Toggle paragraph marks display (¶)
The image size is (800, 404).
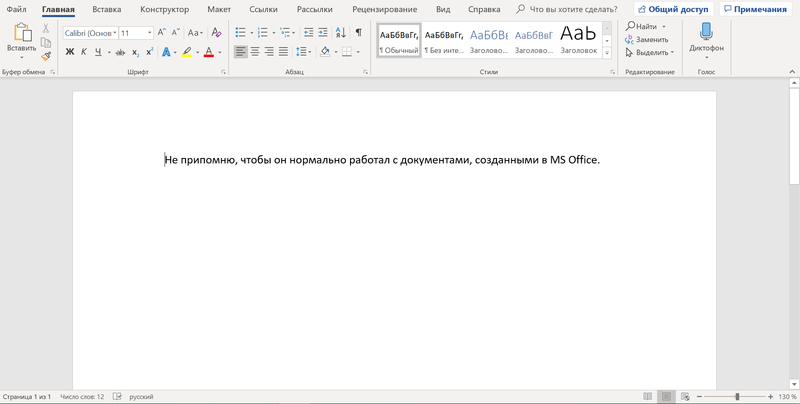point(359,33)
